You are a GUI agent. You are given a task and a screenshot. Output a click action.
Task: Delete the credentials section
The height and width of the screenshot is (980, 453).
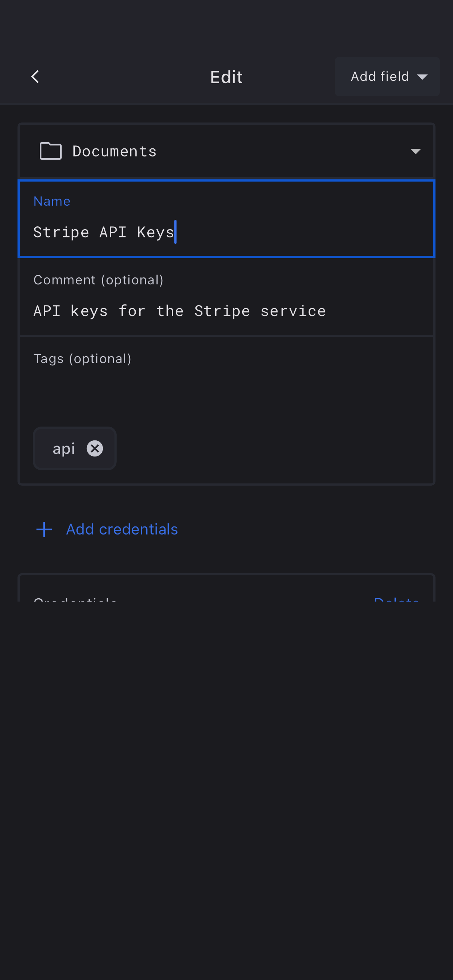point(396,598)
